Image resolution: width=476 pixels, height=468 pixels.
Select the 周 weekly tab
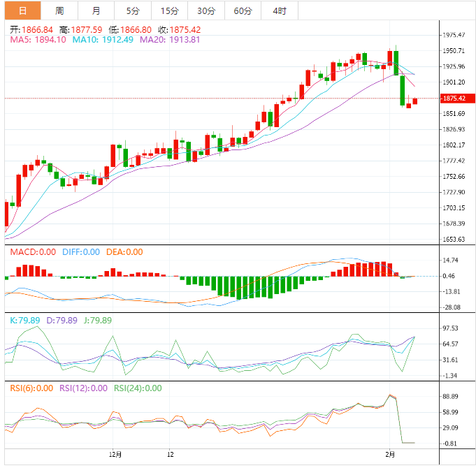(59, 10)
